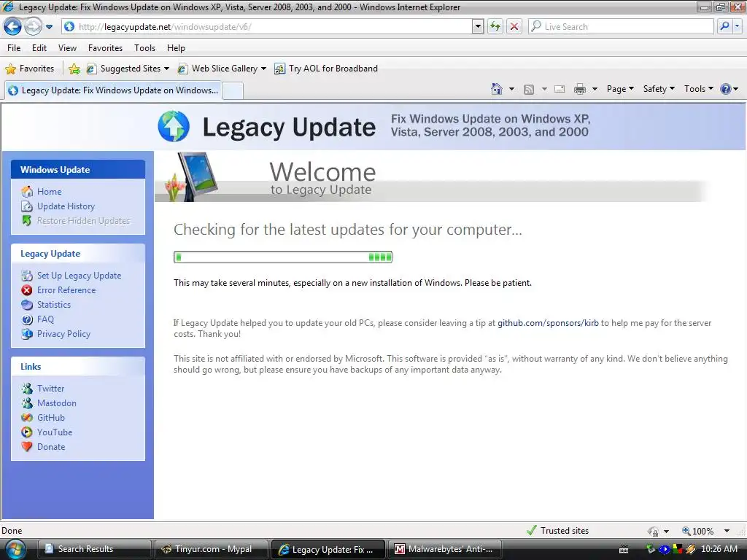
Task: Click the Refresh page icon
Action: tap(495, 27)
